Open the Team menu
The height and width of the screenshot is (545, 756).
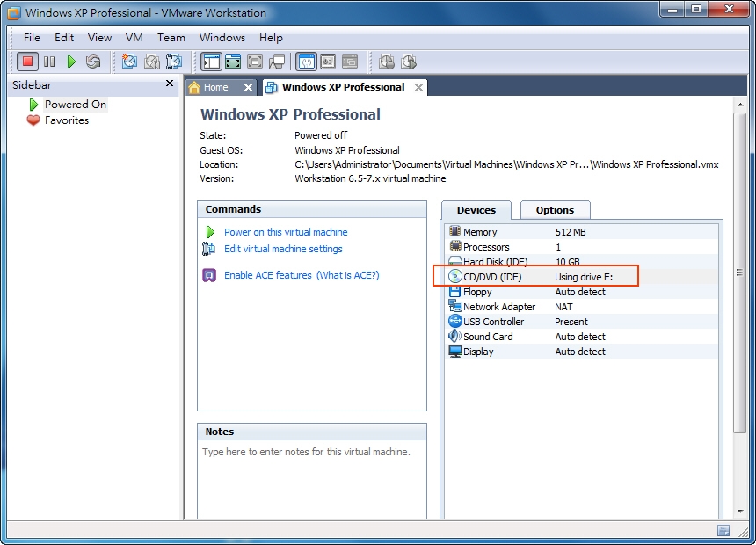coord(171,37)
